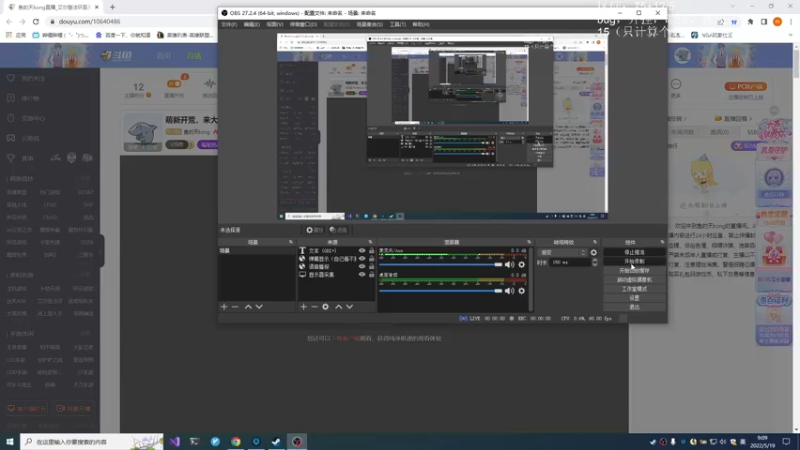
Task: Open 场景集合(S) menu in OBS
Action: 369,24
